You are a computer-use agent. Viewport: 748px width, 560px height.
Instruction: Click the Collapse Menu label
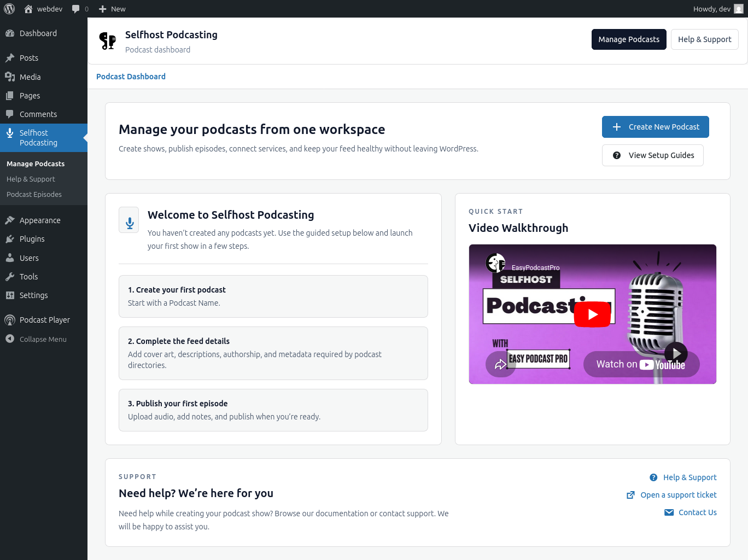(x=43, y=339)
